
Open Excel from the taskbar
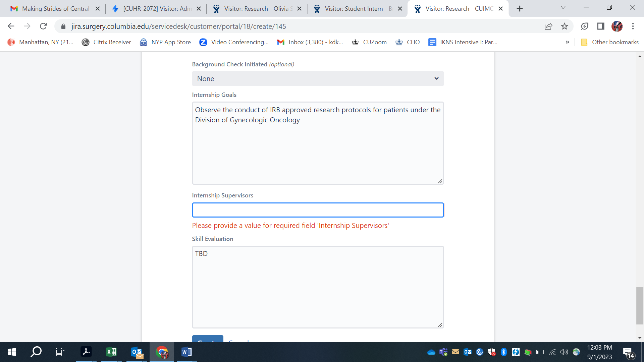coord(111,352)
